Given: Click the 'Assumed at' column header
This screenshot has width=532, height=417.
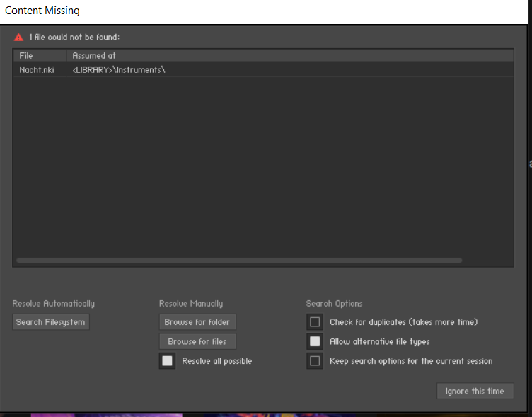Looking at the screenshot, I should [x=94, y=55].
